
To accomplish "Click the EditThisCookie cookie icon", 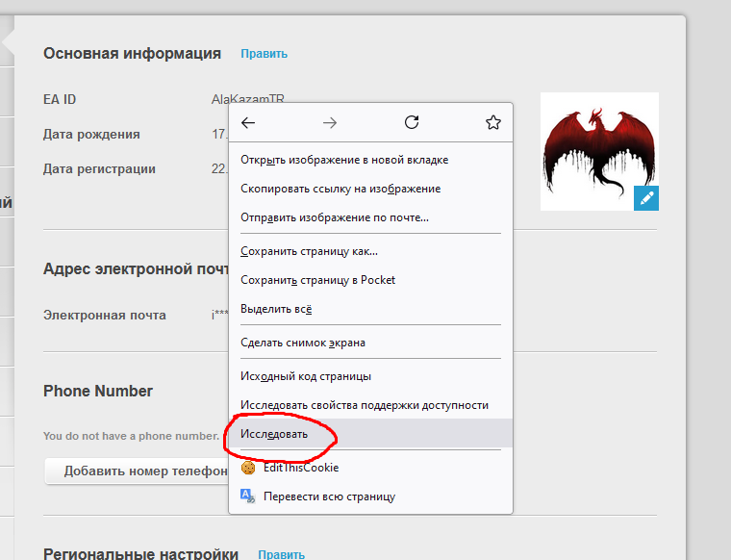I will (x=248, y=468).
